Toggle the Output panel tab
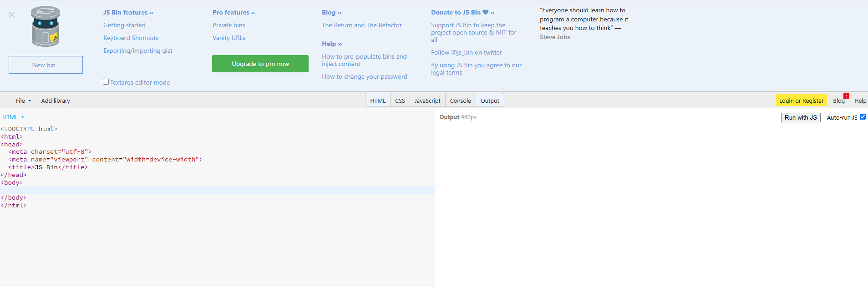 [x=490, y=101]
